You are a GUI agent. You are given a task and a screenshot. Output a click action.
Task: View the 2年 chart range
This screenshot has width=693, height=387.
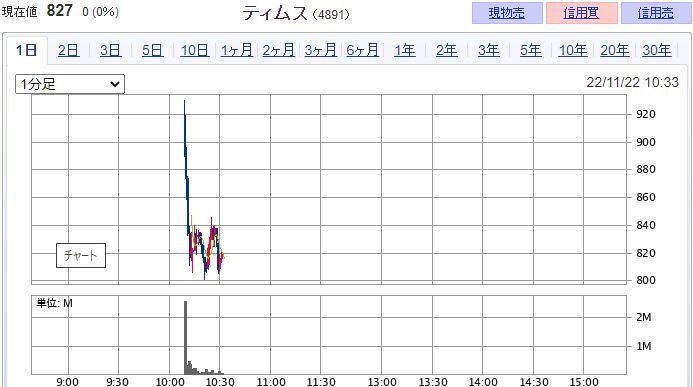446,50
